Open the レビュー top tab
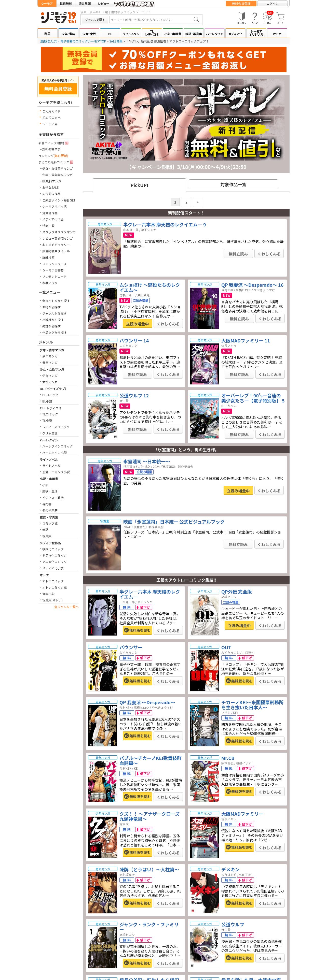The width and height of the screenshot is (327, 980). click(x=104, y=3)
